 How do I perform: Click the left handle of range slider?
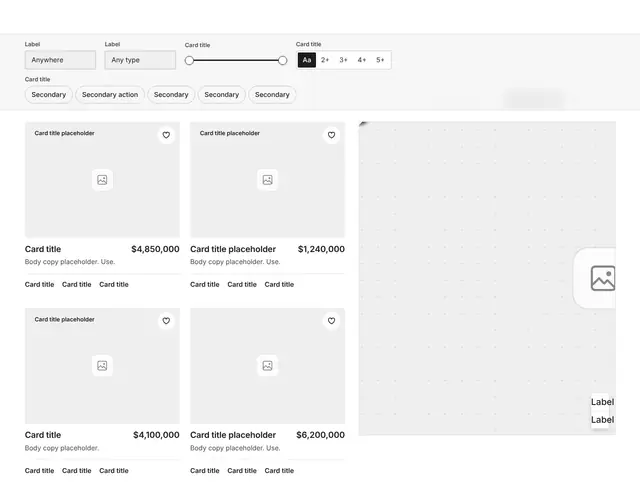click(x=189, y=60)
